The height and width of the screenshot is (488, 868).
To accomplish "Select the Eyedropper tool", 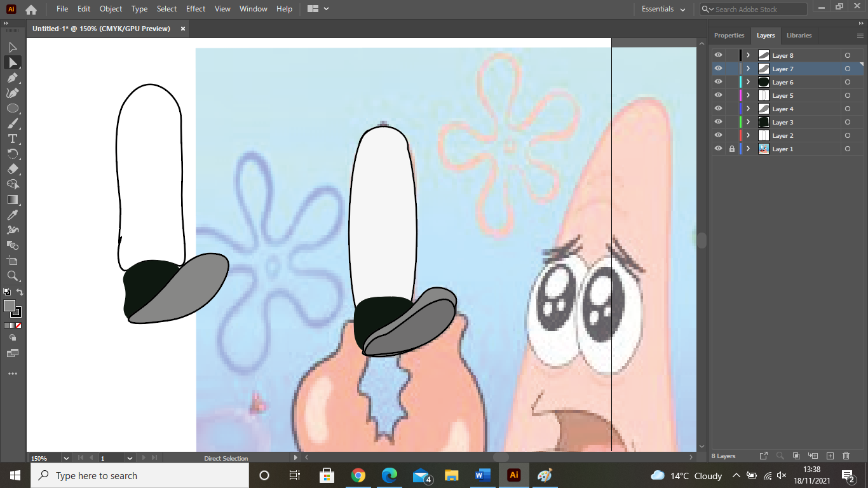I will [13, 215].
